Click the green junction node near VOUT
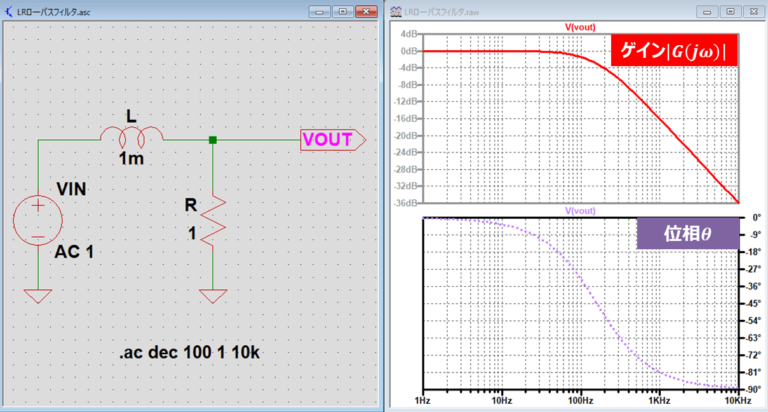The width and height of the screenshot is (768, 412). (213, 140)
